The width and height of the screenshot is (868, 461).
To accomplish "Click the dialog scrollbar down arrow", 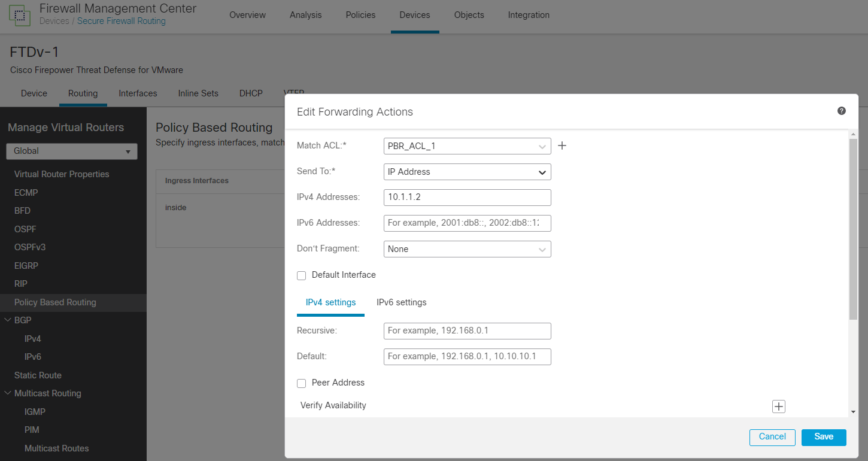I will pos(853,412).
